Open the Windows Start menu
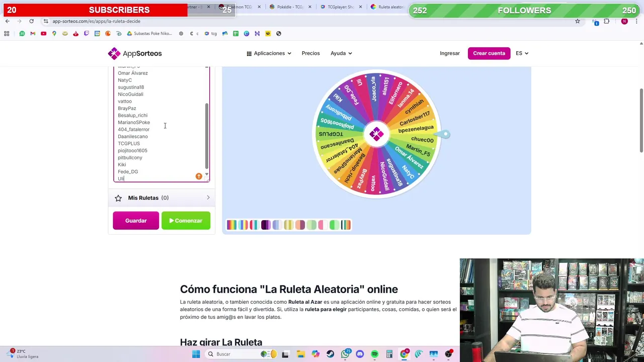 pos(196,354)
